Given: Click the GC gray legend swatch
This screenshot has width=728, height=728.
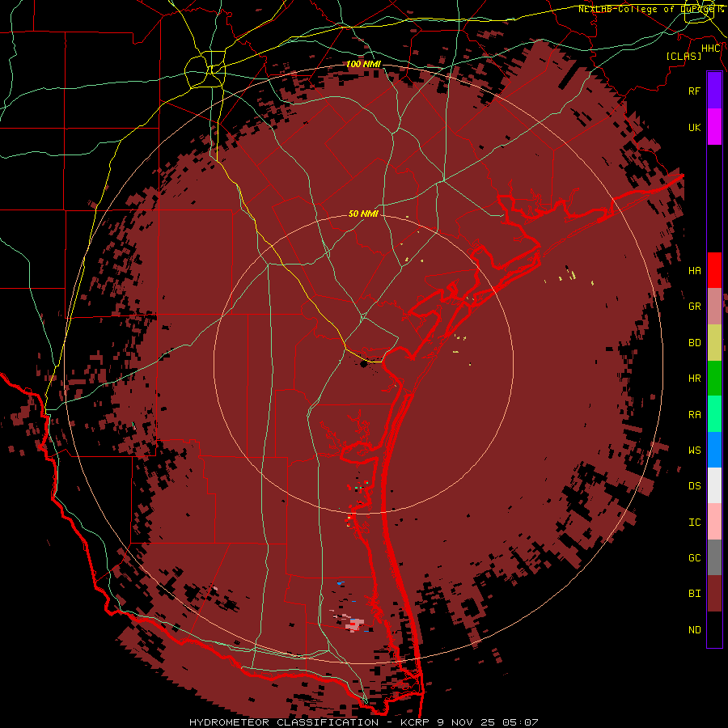Looking at the screenshot, I should (714, 557).
